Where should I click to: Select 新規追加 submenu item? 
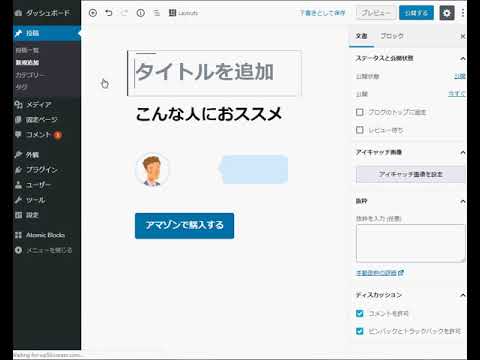(x=27, y=63)
